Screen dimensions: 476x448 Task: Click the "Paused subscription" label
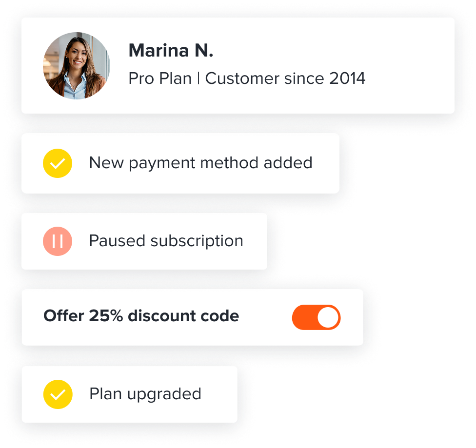coord(166,241)
